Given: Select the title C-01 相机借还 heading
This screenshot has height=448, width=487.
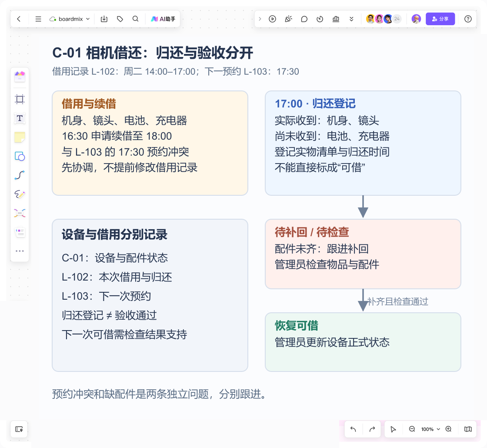Looking at the screenshot, I should (x=153, y=53).
